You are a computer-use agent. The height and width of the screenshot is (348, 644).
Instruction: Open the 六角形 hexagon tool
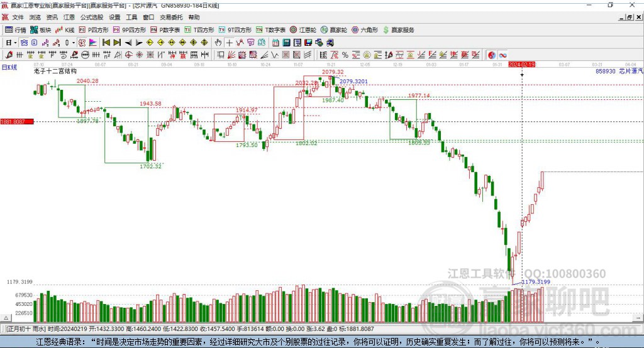[365, 30]
